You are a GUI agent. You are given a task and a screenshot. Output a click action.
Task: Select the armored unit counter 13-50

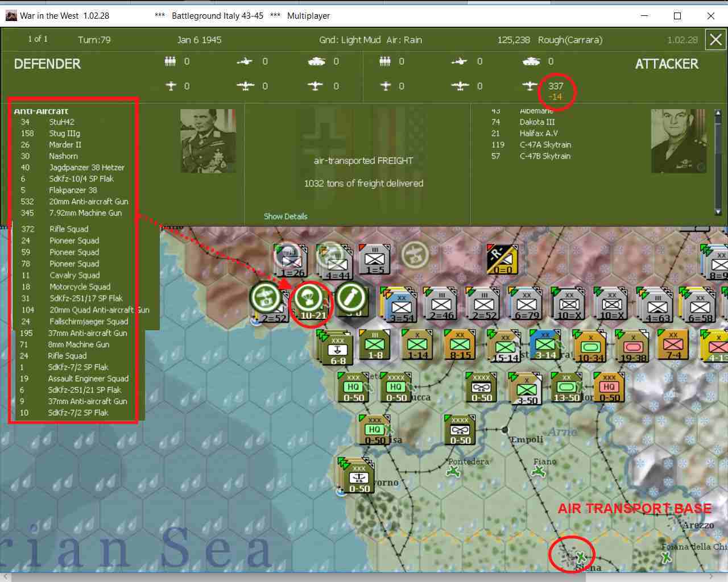point(566,387)
